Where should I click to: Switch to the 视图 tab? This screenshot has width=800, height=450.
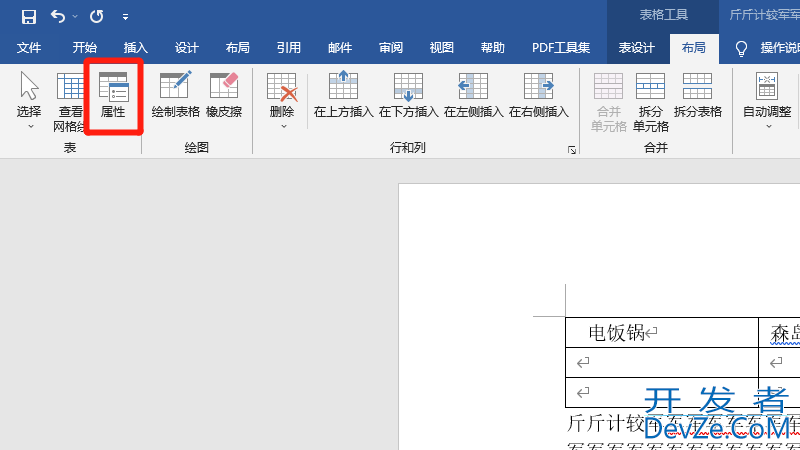coord(442,48)
